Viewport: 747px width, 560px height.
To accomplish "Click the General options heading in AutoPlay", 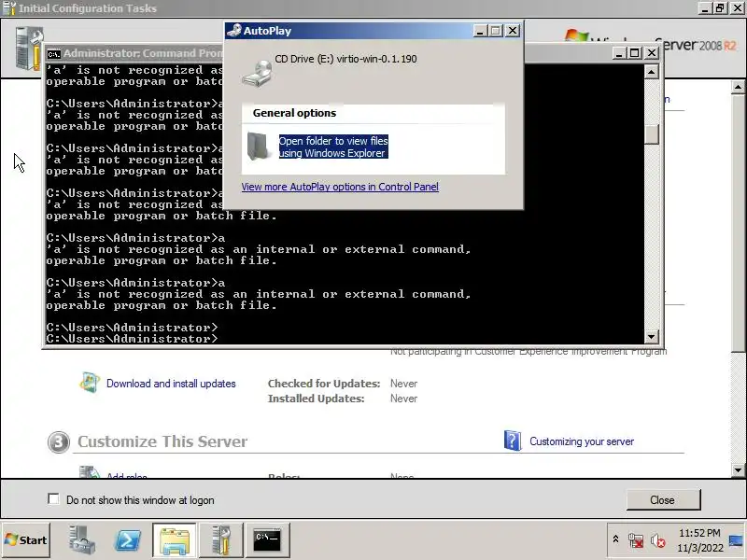I will point(294,113).
